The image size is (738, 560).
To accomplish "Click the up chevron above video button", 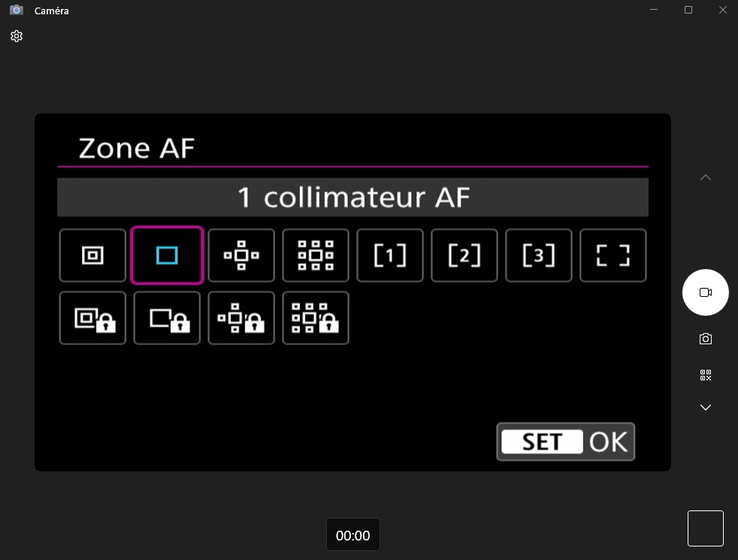I will 706,177.
